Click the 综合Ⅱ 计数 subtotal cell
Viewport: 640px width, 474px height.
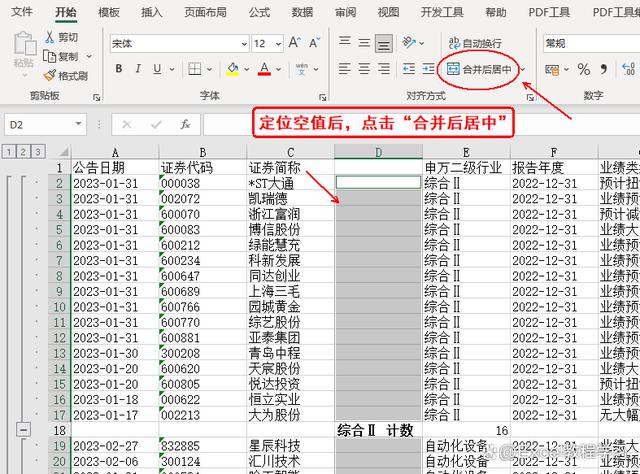[x=378, y=430]
